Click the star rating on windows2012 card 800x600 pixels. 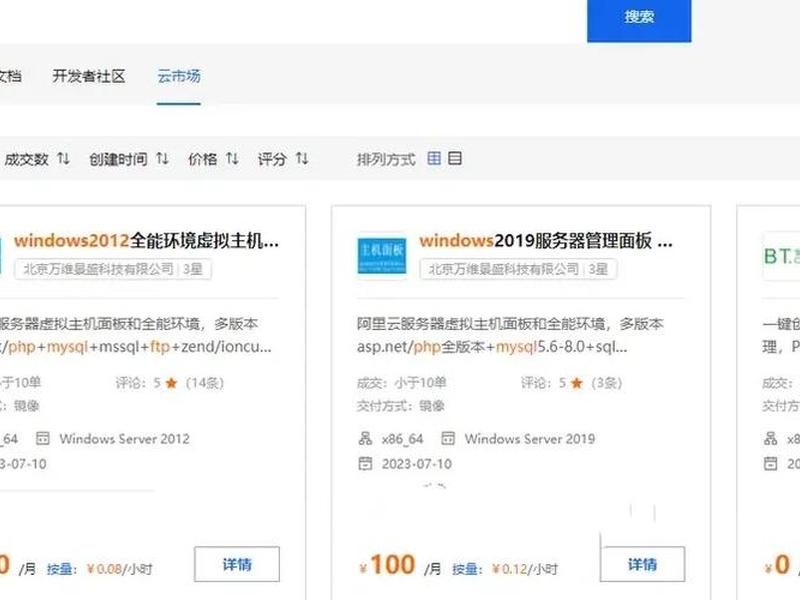click(171, 383)
